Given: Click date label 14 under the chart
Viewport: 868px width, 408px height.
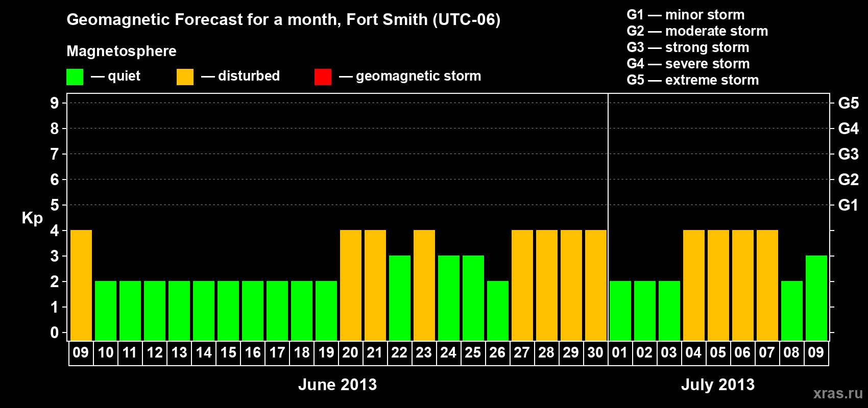Looking at the screenshot, I should point(204,353).
